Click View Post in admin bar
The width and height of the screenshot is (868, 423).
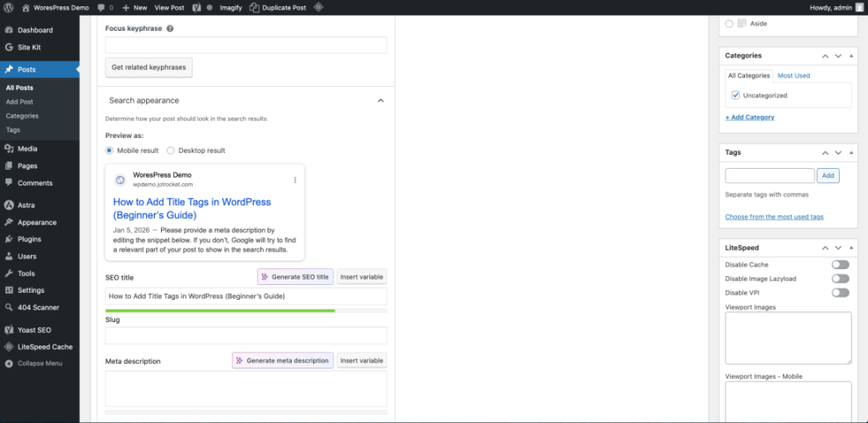tap(170, 8)
